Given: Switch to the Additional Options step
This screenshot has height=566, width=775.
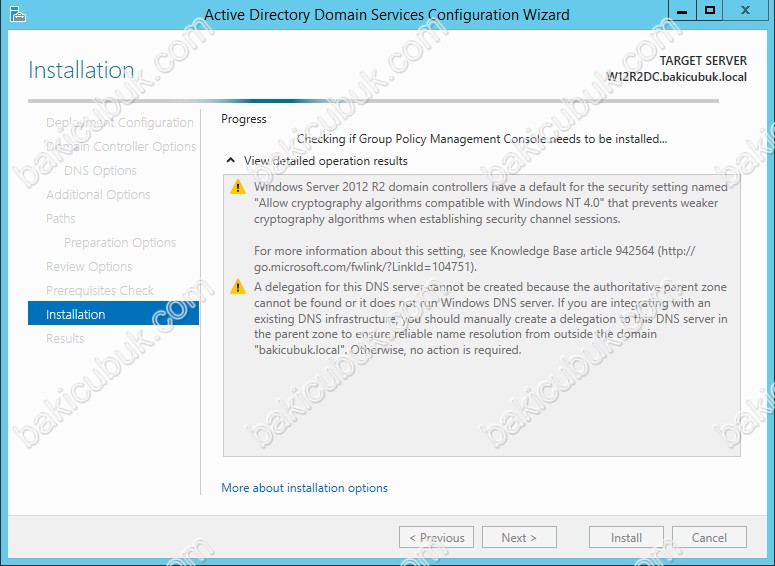Looking at the screenshot, I should coord(98,194).
